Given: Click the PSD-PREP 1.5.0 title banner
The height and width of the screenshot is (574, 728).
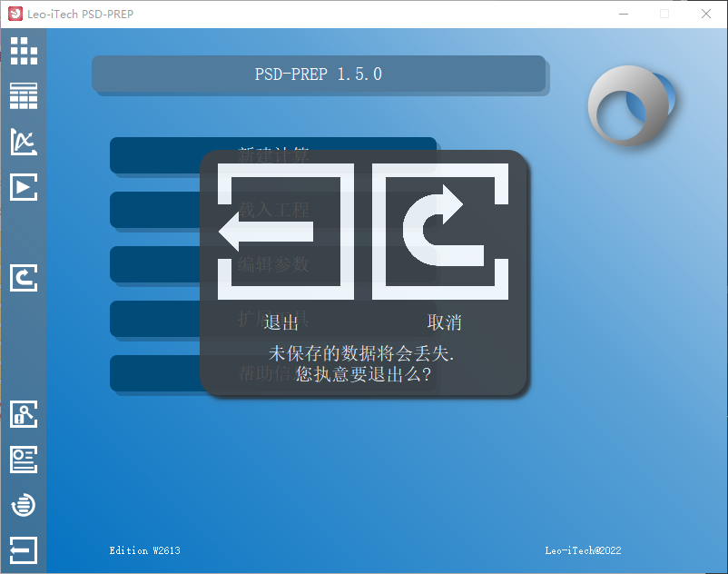Looking at the screenshot, I should [x=319, y=74].
